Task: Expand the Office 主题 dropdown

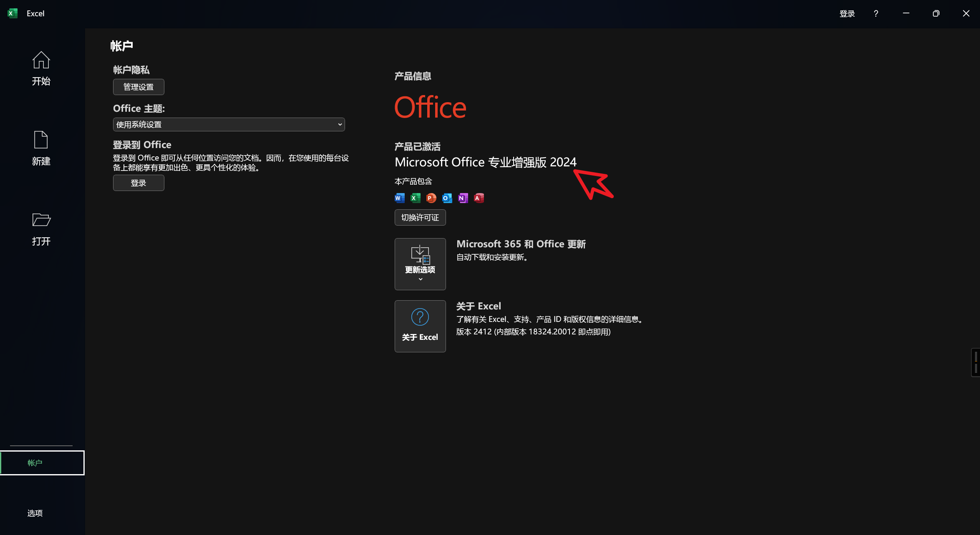Action: point(229,124)
